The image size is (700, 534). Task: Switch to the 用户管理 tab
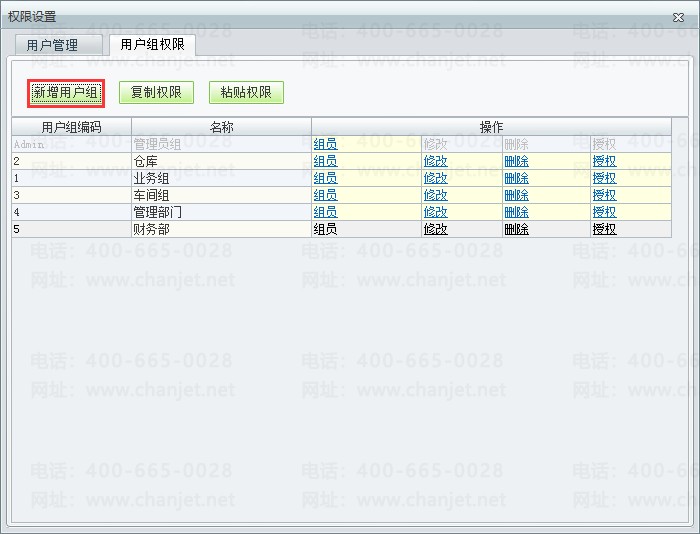(58, 45)
